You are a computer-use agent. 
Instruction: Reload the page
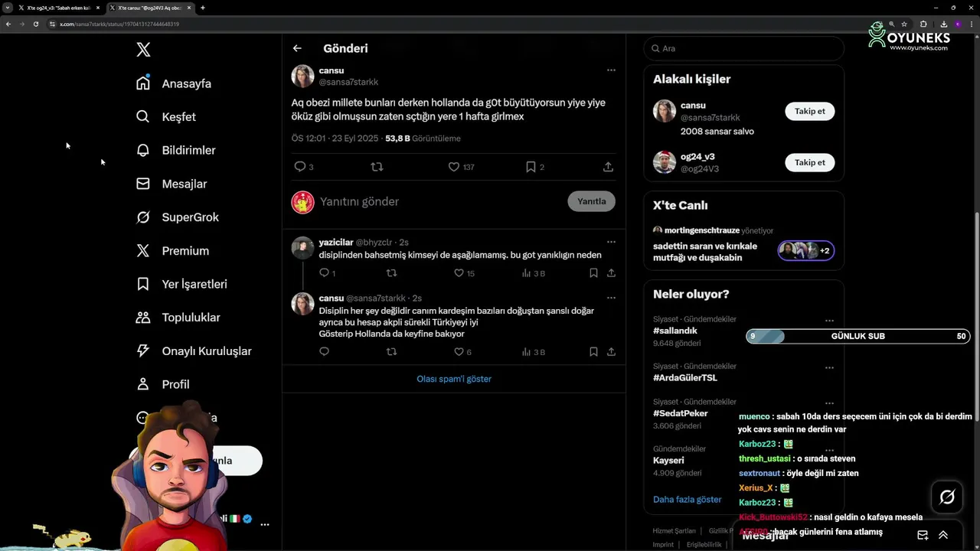coord(35,24)
